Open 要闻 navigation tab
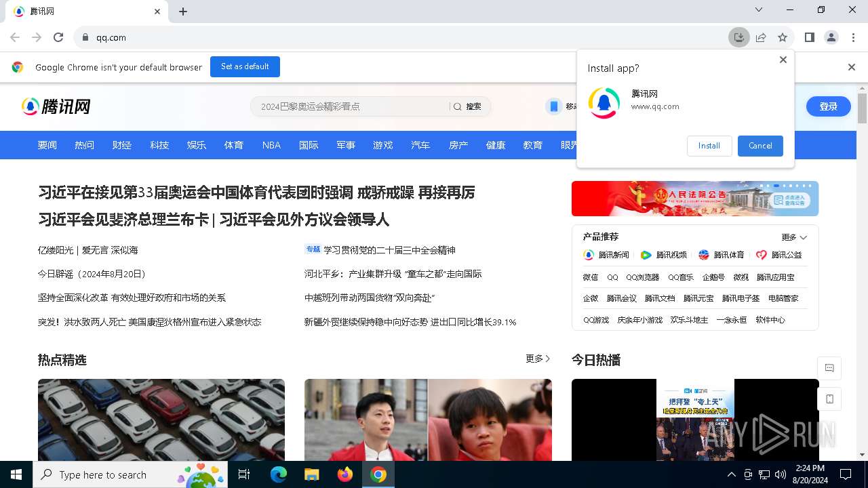868x488 pixels. pyautogui.click(x=47, y=145)
